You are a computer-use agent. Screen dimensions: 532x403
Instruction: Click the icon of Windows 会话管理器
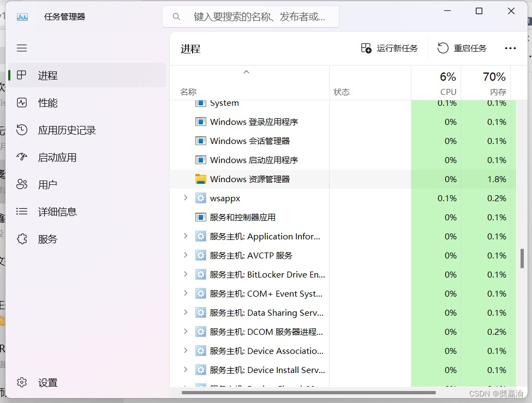[x=200, y=141]
